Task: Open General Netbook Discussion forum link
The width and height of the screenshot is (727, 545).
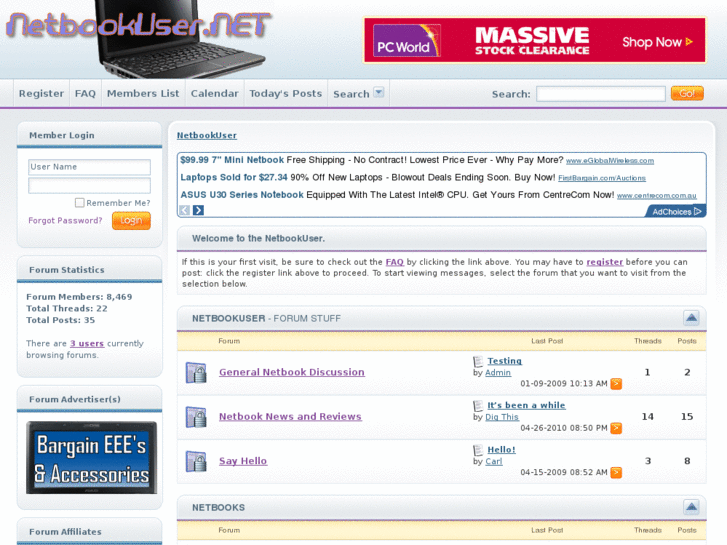Action: tap(292, 372)
